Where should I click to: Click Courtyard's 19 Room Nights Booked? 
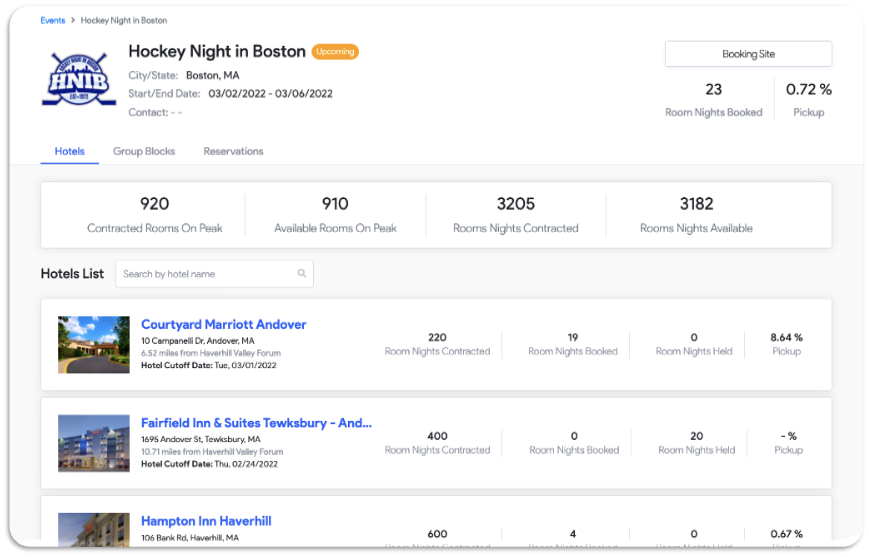coord(573,344)
